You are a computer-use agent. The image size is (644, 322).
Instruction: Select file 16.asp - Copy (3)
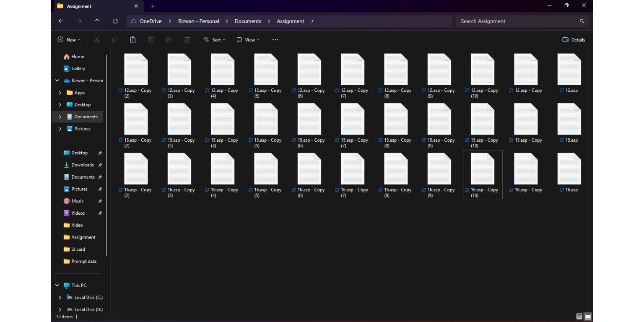[x=179, y=175]
